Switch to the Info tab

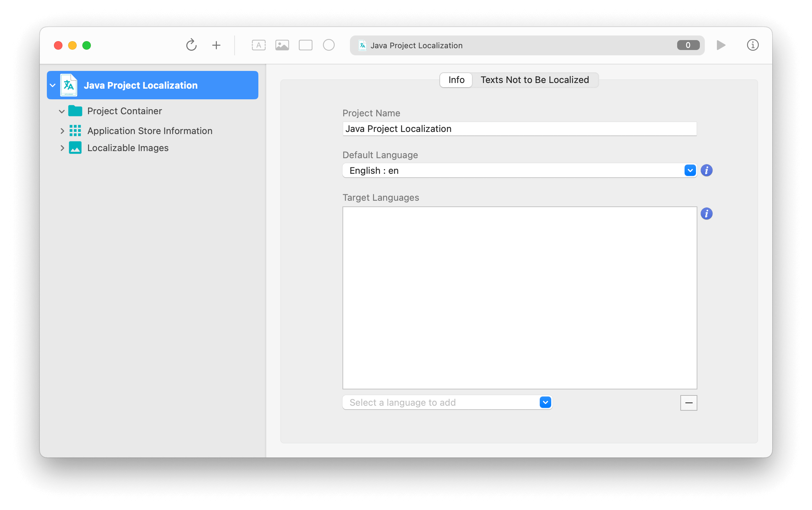[456, 80]
